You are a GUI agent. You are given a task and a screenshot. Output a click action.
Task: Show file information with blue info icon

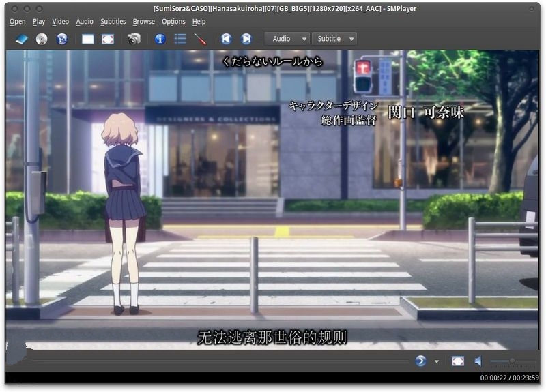(x=160, y=39)
